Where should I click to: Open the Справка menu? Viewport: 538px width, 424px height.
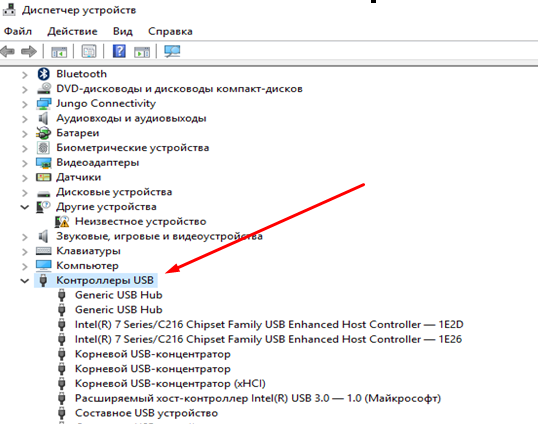(x=170, y=31)
